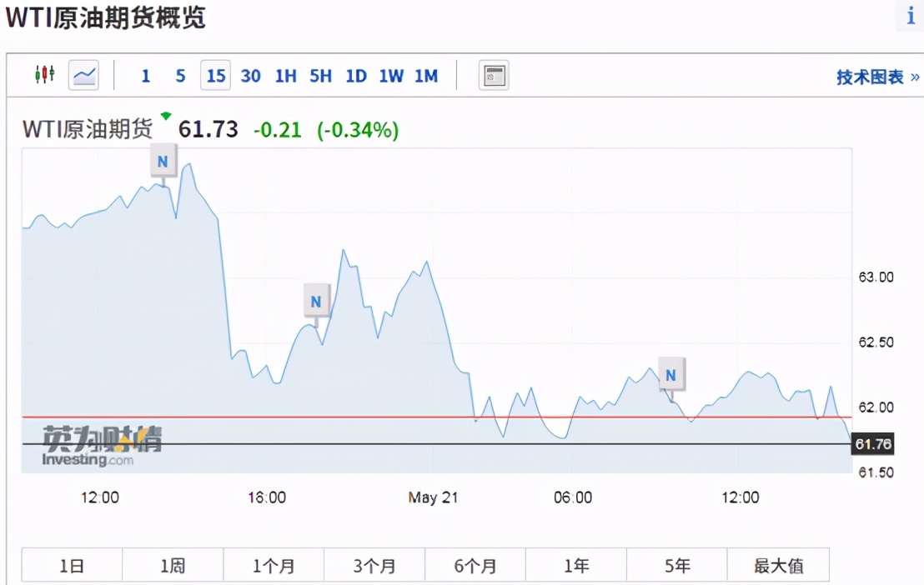The image size is (924, 585).
Task: Switch to candlestick chart view
Action: 44,75
